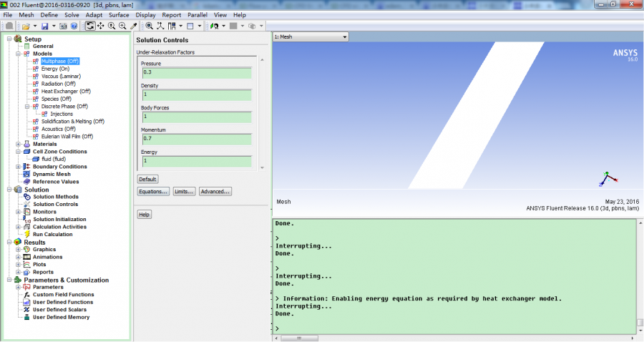Select Multiphase (Off) in Models tree

pyautogui.click(x=60, y=62)
